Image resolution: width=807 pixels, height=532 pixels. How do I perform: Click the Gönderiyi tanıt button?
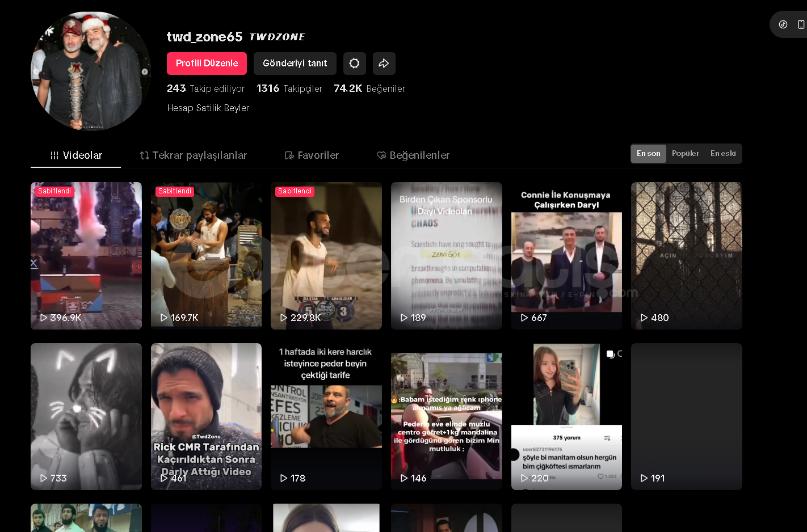pos(295,64)
